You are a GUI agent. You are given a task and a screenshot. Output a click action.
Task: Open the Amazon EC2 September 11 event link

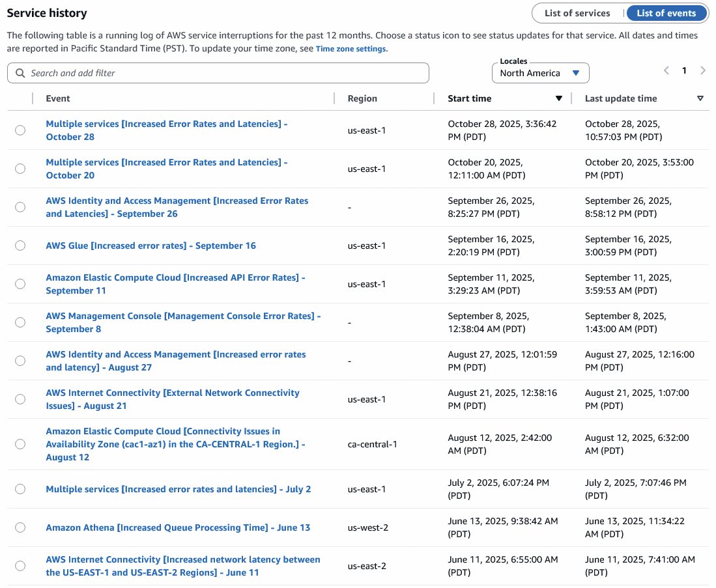(175, 284)
